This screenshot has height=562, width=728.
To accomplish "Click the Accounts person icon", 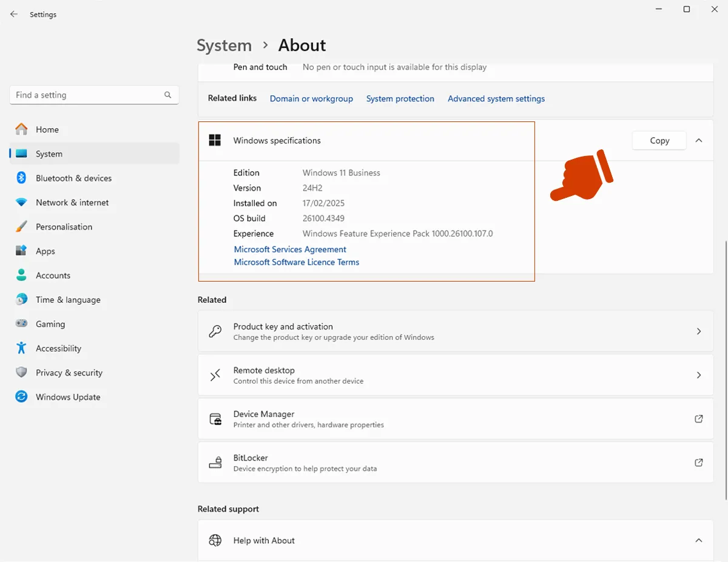I will 21,275.
